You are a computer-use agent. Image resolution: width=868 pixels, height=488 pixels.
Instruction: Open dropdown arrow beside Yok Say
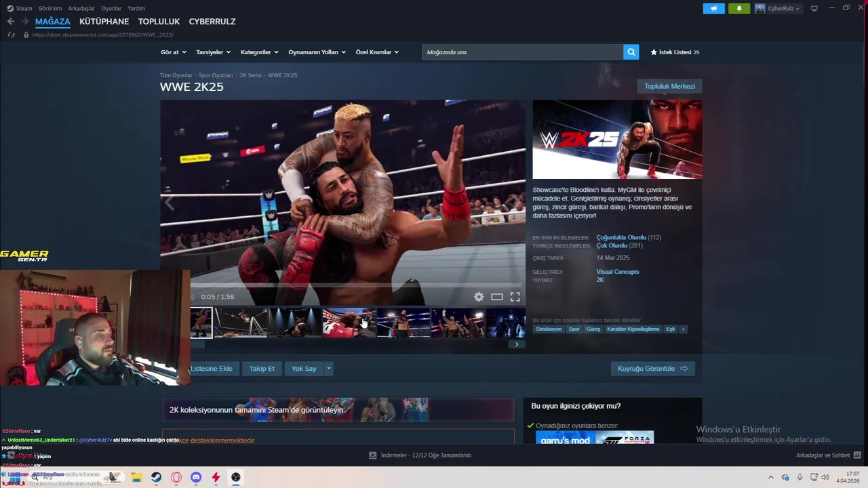pyautogui.click(x=328, y=369)
